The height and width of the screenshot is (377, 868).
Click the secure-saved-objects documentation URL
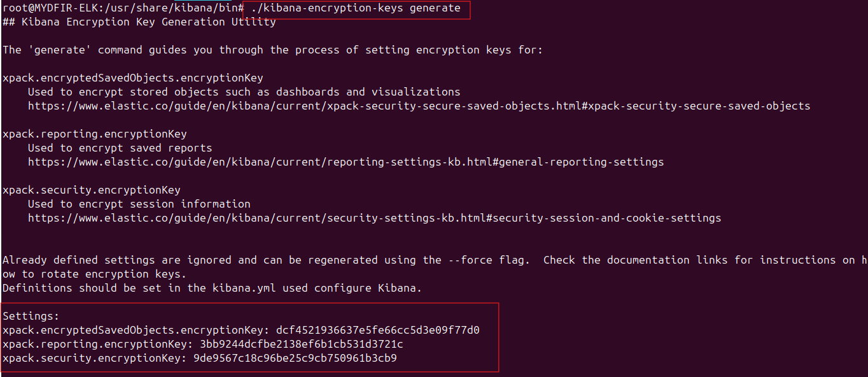[x=419, y=106]
